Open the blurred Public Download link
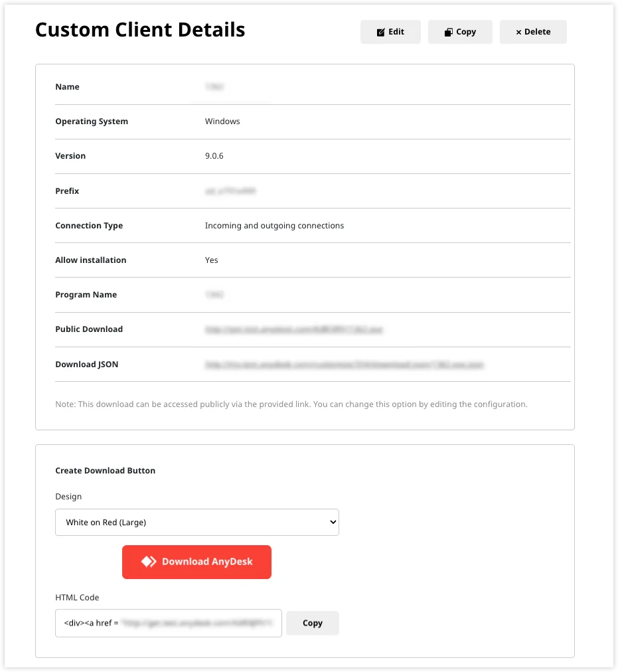This screenshot has height=672, width=618. (294, 329)
